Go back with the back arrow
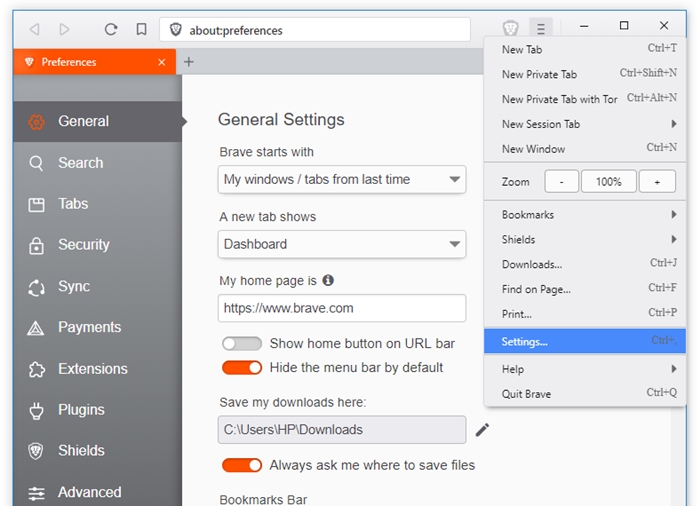Viewport: 700px width, 506px height. (x=34, y=29)
